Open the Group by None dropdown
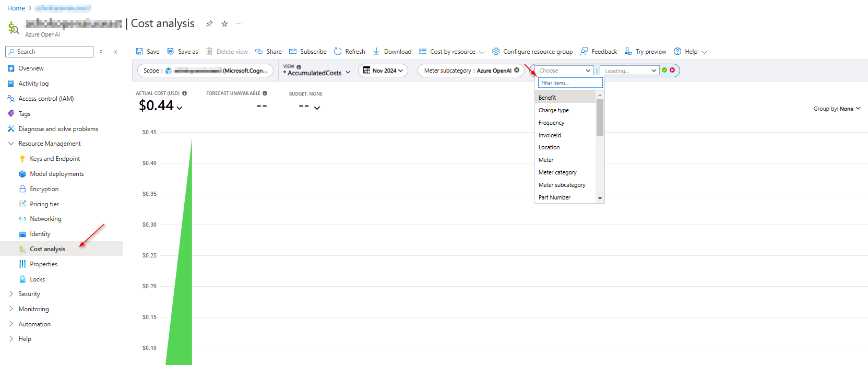The image size is (868, 365). coord(837,109)
